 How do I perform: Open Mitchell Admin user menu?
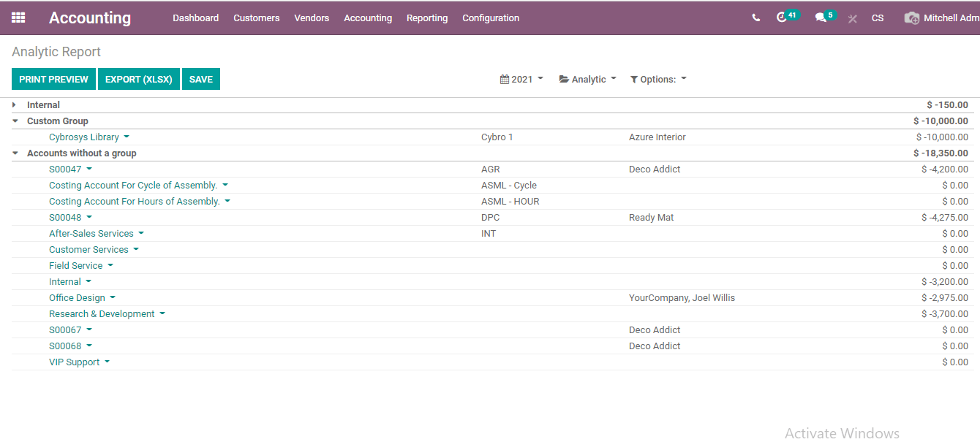[x=942, y=18]
